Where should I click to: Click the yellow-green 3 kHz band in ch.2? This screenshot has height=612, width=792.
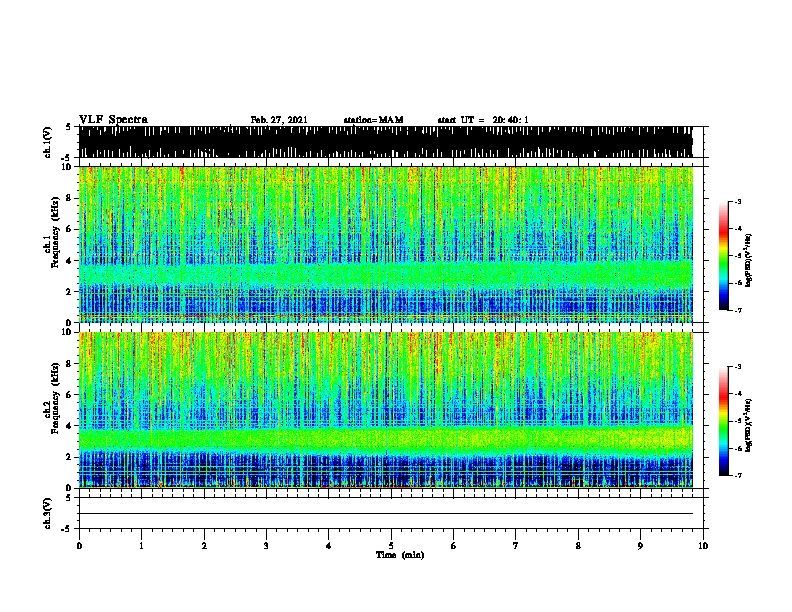click(385, 440)
